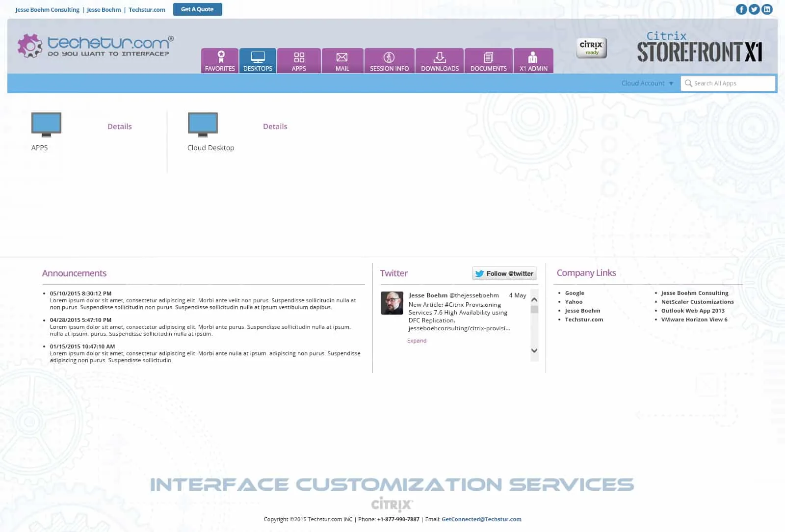Show Details for Cloud Desktop

275,127
